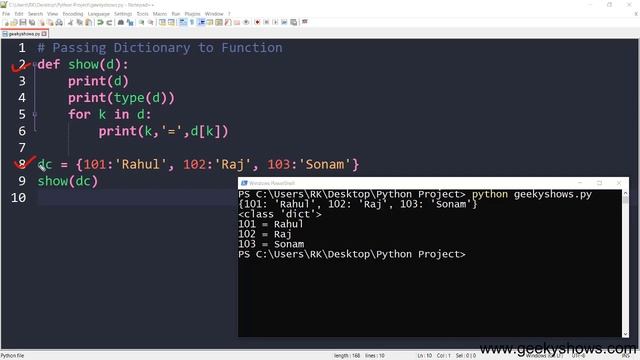Click line number 7 in the margin

click(22, 147)
